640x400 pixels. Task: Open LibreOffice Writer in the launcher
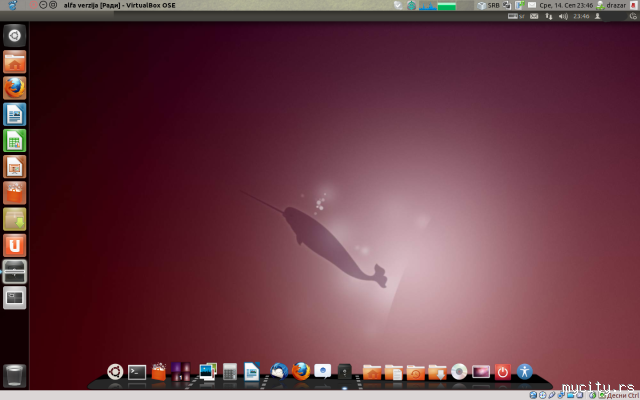click(15, 114)
